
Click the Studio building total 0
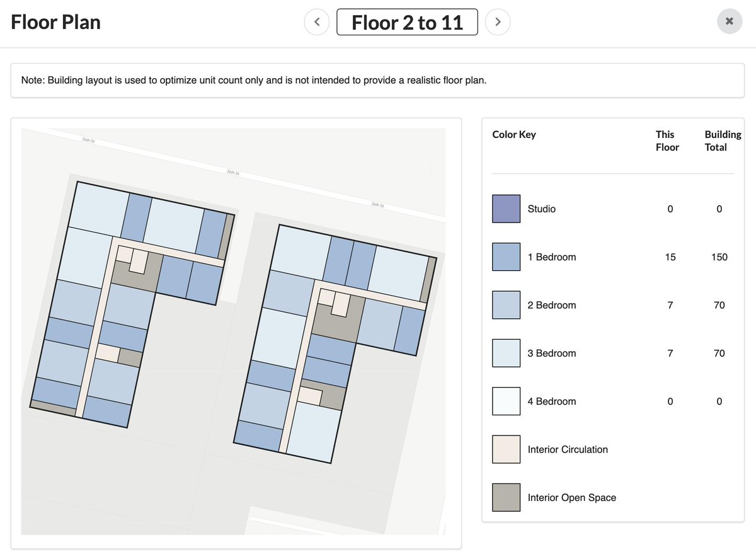coord(719,209)
